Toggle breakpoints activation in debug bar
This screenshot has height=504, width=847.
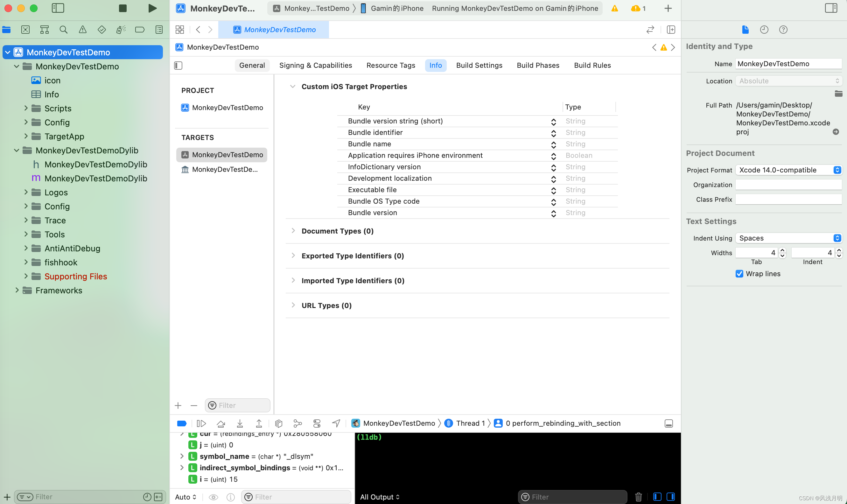(182, 423)
